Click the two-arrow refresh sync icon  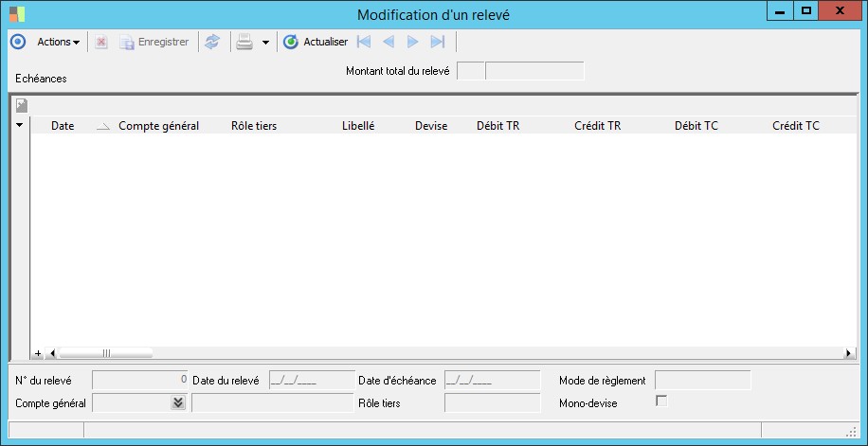[x=212, y=42]
